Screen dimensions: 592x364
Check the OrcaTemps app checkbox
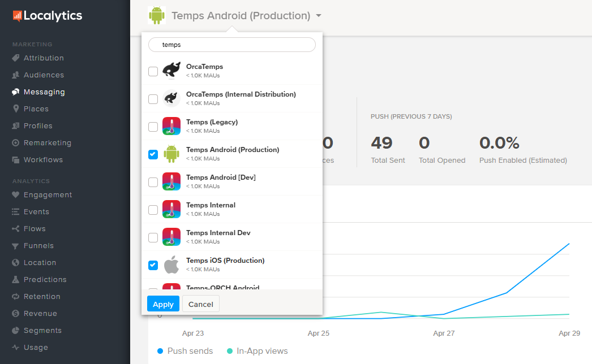153,71
